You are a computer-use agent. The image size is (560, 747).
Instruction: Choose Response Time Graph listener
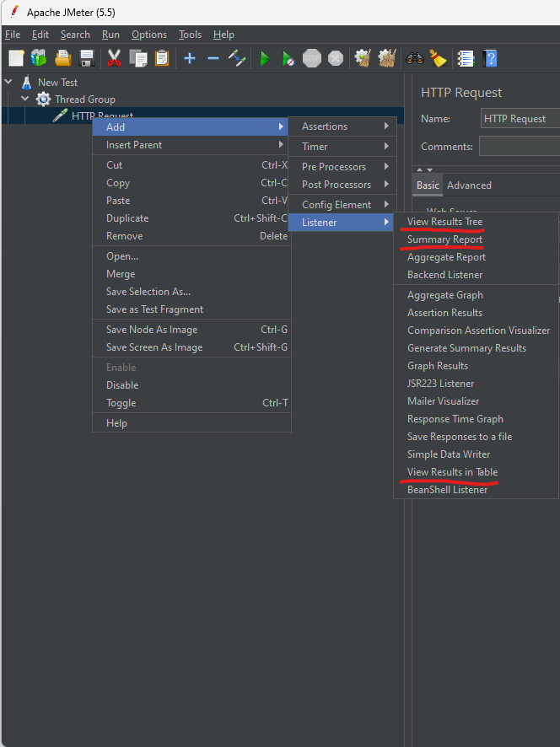click(476, 419)
